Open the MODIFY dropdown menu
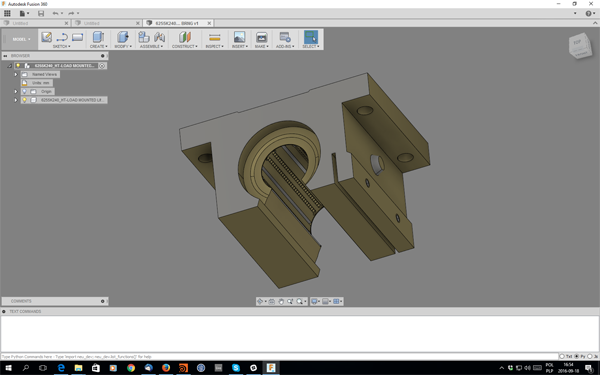Viewport: 600px width, 375px height. 123,46
